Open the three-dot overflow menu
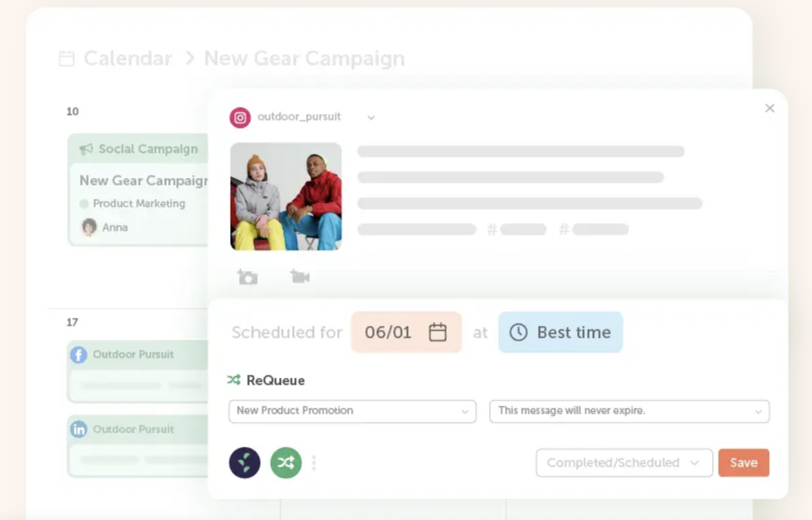812x520 pixels. (x=314, y=462)
